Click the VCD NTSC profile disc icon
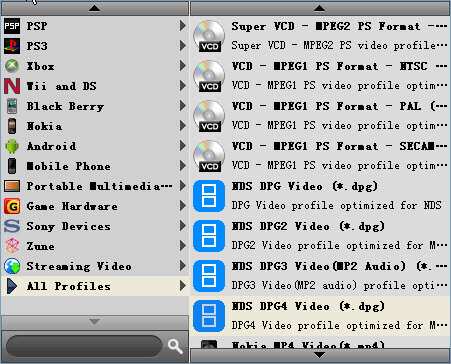The width and height of the screenshot is (451, 364). [x=209, y=76]
